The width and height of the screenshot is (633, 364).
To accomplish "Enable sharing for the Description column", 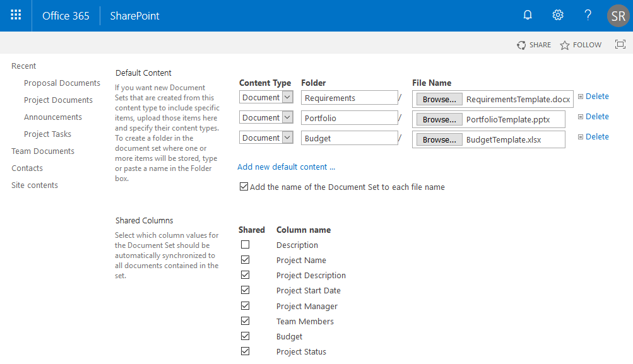I will tap(246, 245).
